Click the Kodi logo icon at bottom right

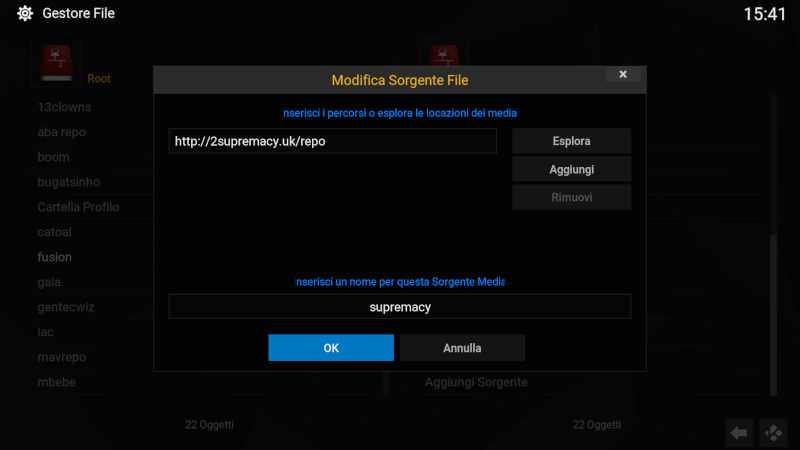click(x=773, y=433)
